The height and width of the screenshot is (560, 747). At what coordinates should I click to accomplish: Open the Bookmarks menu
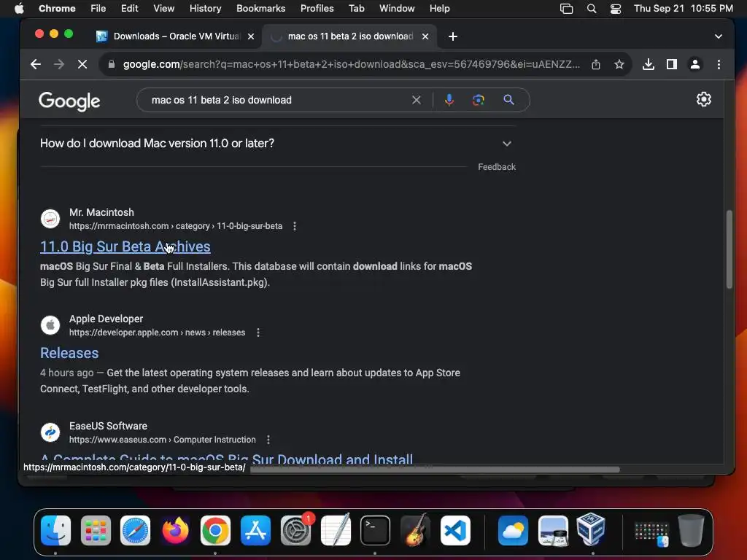(260, 9)
